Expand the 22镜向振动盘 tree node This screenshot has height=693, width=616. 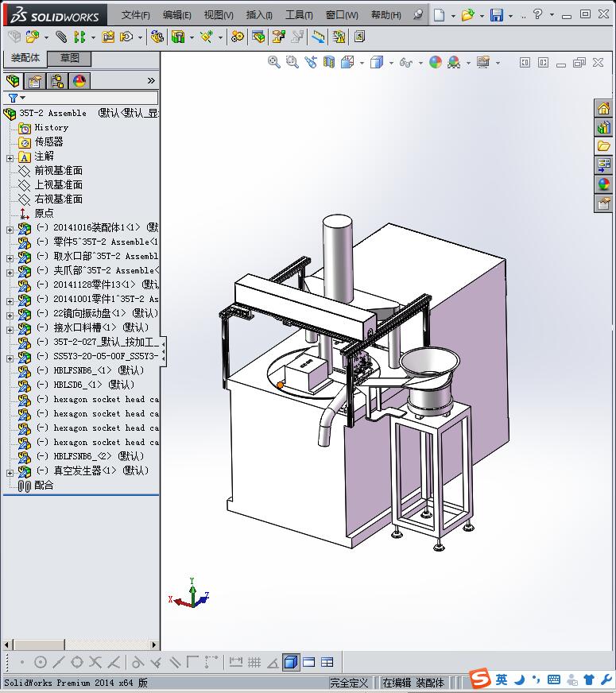pyautogui.click(x=10, y=316)
